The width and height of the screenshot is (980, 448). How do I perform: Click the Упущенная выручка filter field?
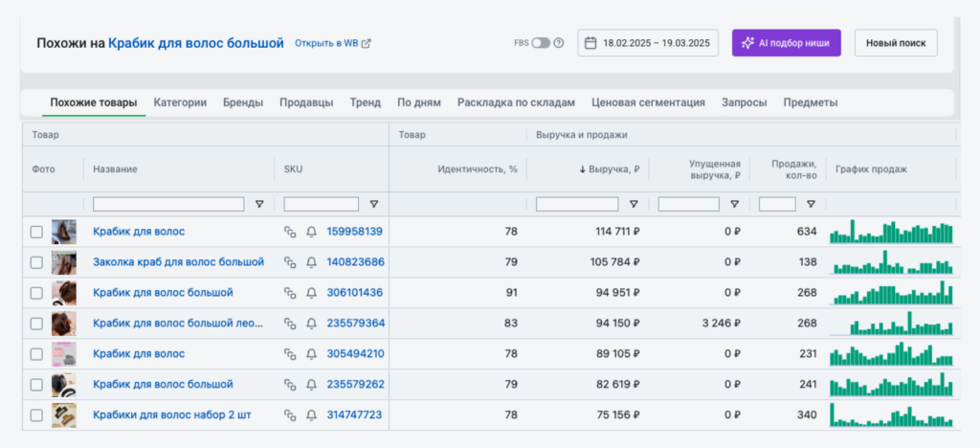pos(689,204)
